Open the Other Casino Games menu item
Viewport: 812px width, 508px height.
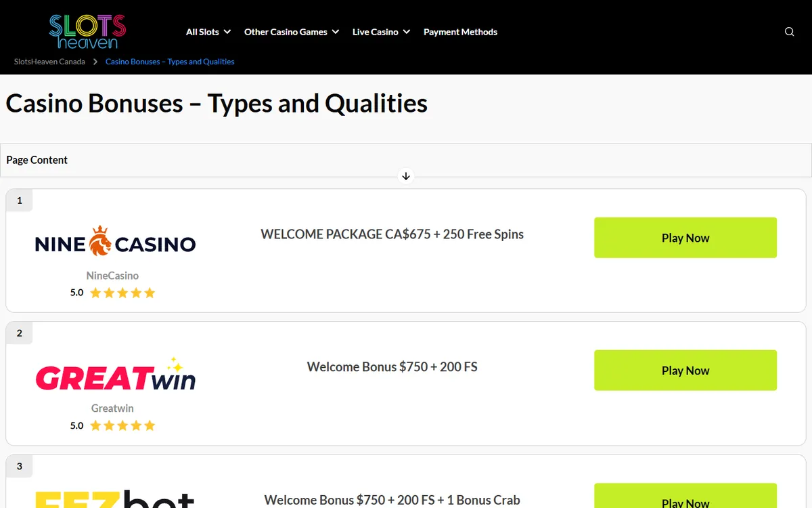(286, 32)
